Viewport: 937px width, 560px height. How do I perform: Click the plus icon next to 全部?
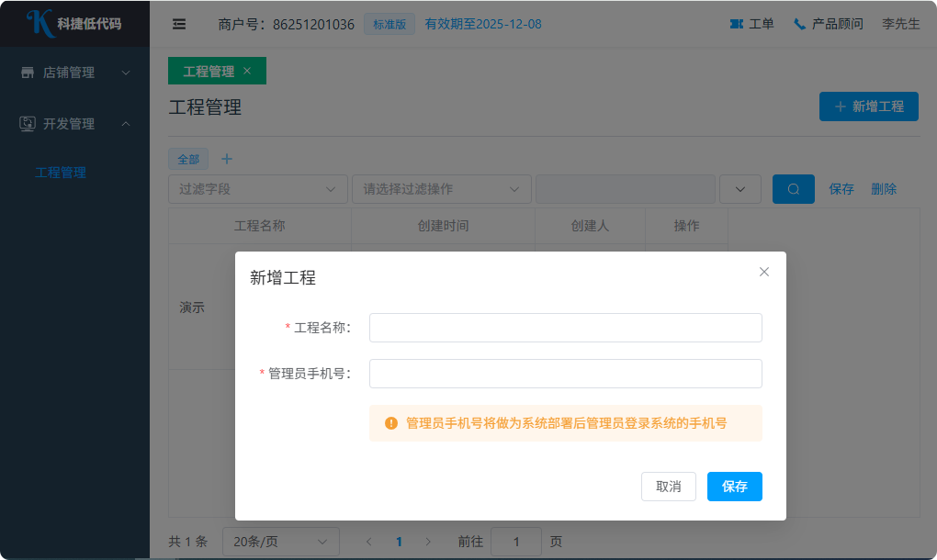227,159
